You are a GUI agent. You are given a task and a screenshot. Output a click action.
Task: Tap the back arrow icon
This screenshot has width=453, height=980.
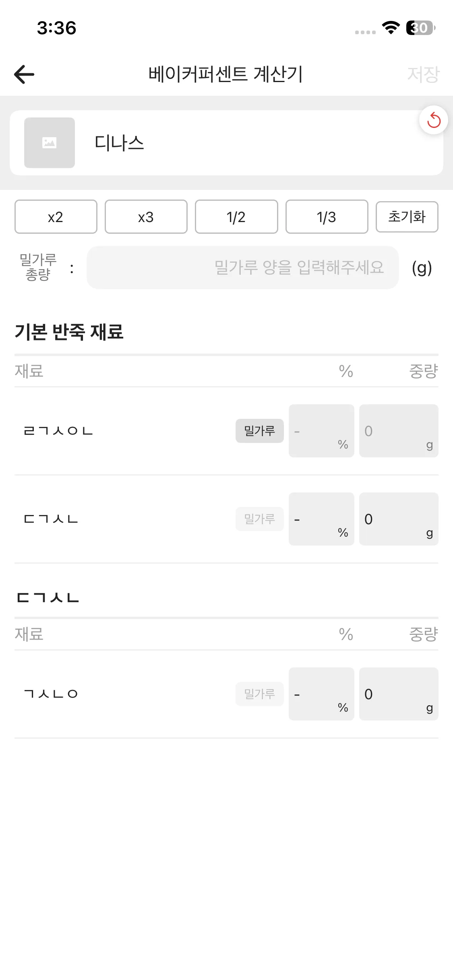click(24, 74)
